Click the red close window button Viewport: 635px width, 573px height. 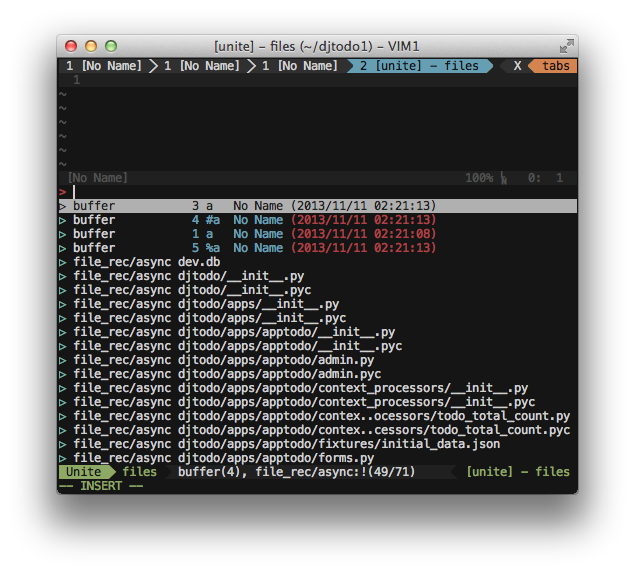[71, 46]
